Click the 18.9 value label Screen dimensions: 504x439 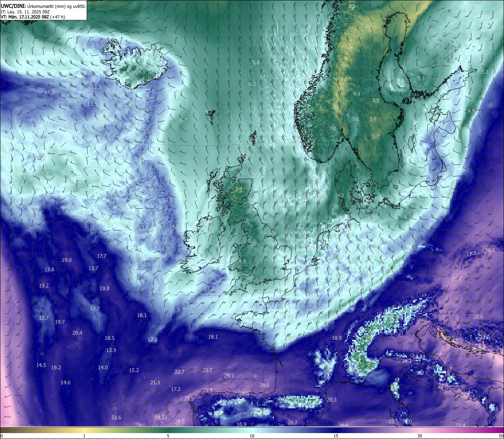tap(337, 338)
